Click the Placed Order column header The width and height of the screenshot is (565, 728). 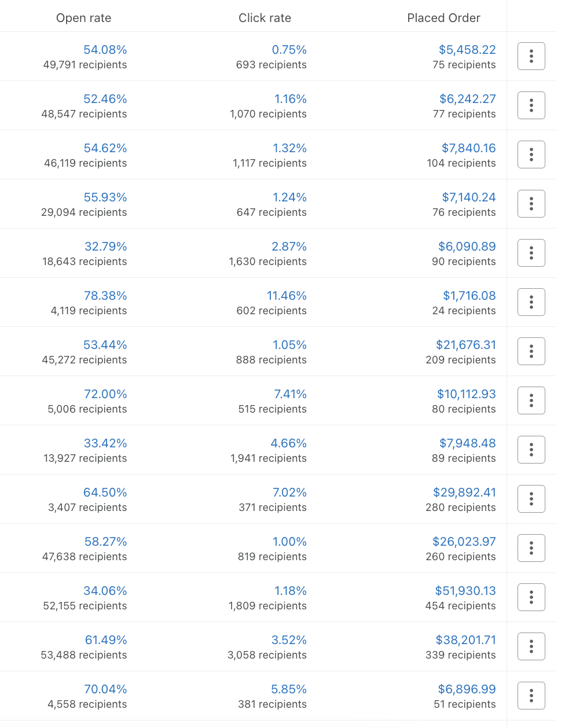pyautogui.click(x=443, y=18)
